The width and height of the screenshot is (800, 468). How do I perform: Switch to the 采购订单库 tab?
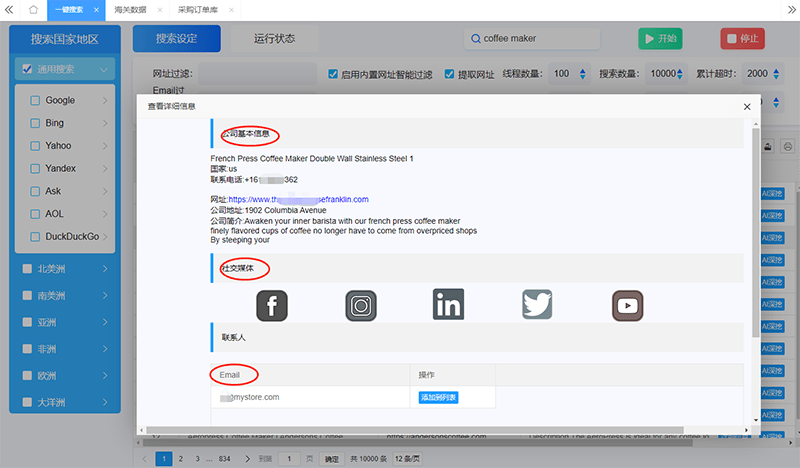coord(198,10)
